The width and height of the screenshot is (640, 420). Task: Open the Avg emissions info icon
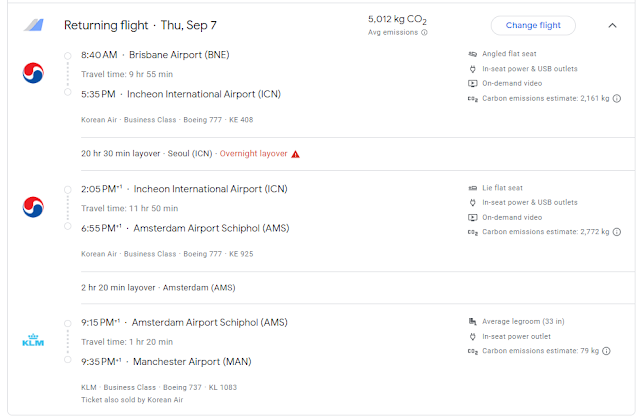(x=424, y=32)
